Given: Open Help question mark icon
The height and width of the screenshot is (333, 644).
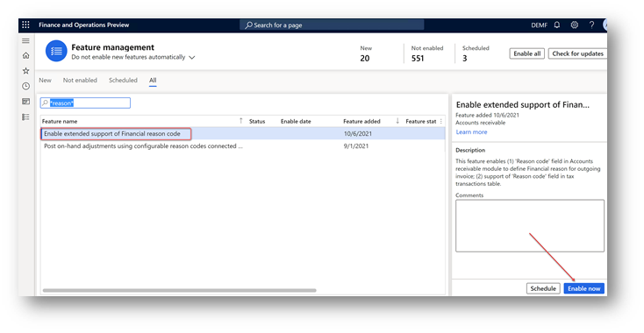Looking at the screenshot, I should click(x=591, y=25).
